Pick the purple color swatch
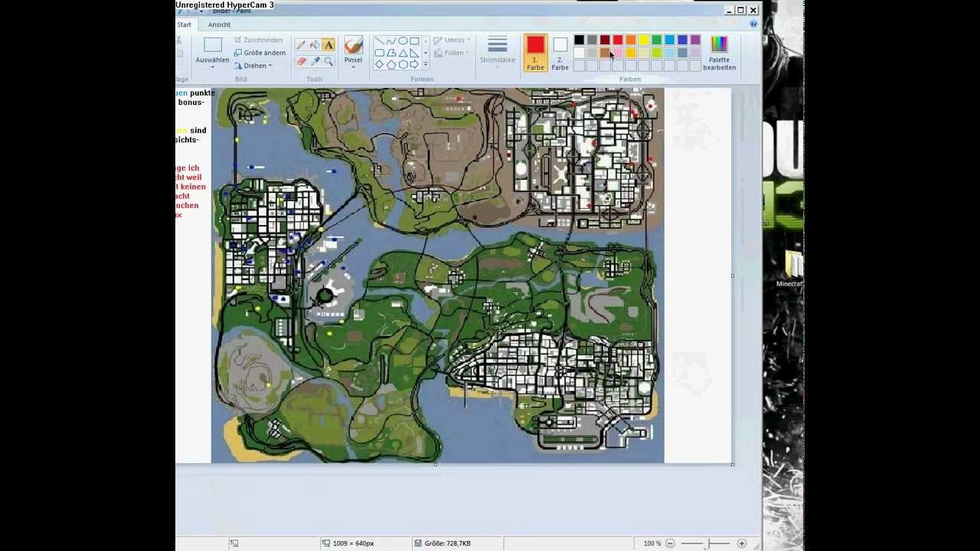980x551 pixels. (x=695, y=40)
